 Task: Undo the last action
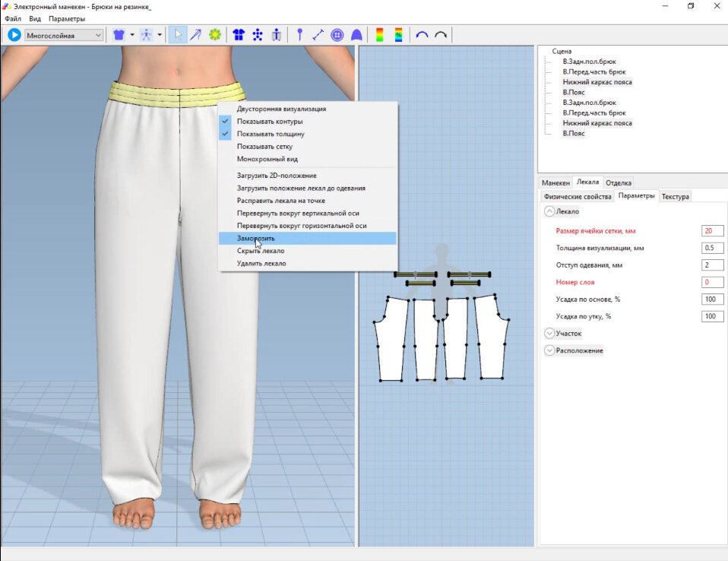(422, 35)
